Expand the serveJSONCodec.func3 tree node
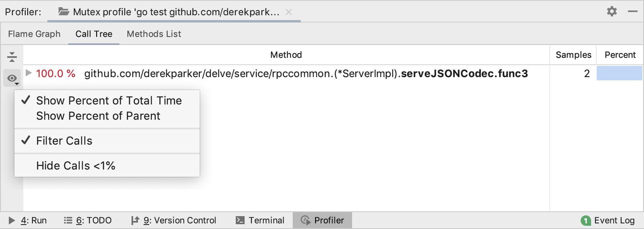This screenshot has width=644, height=229. pos(28,73)
